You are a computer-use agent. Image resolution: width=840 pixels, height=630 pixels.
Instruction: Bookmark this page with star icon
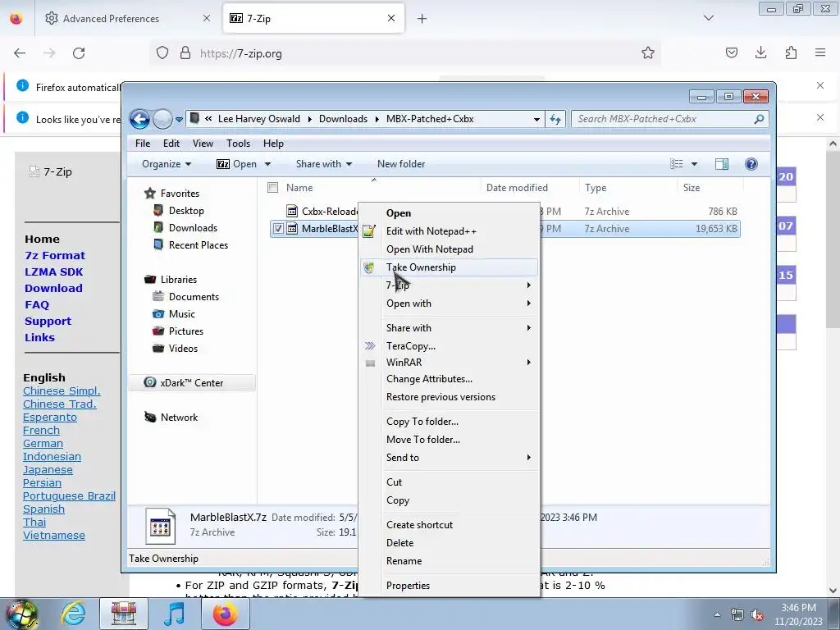tap(648, 53)
